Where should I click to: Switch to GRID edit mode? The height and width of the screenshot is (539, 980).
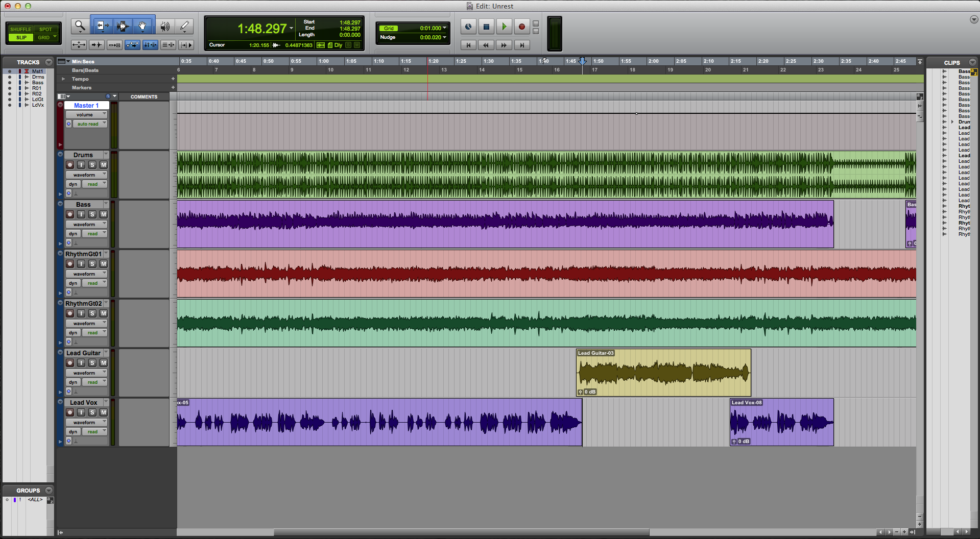pos(45,37)
